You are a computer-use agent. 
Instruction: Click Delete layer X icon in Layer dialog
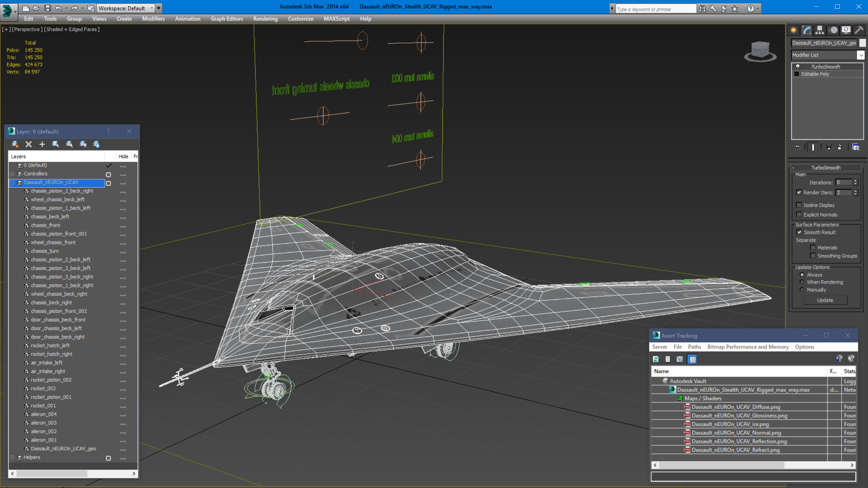[29, 144]
